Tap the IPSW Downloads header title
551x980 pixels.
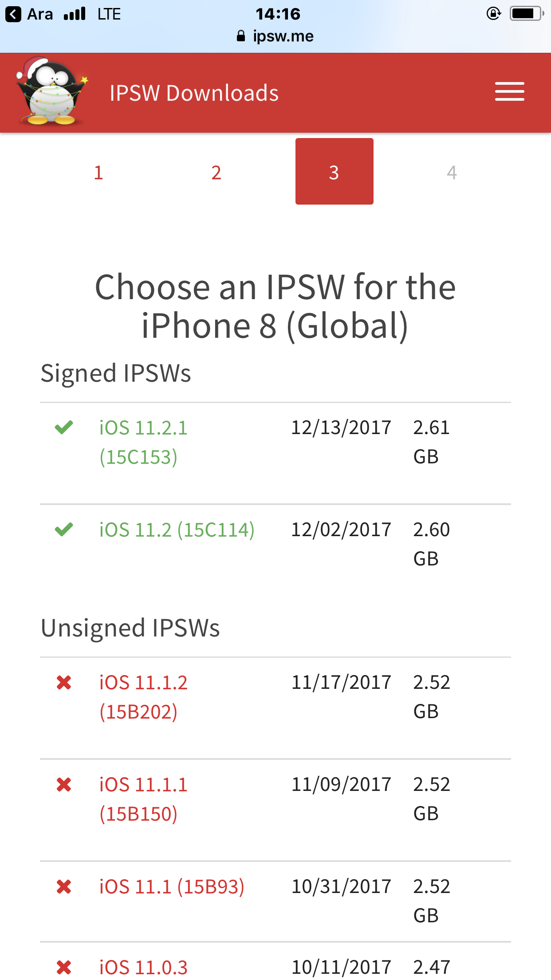tap(194, 93)
